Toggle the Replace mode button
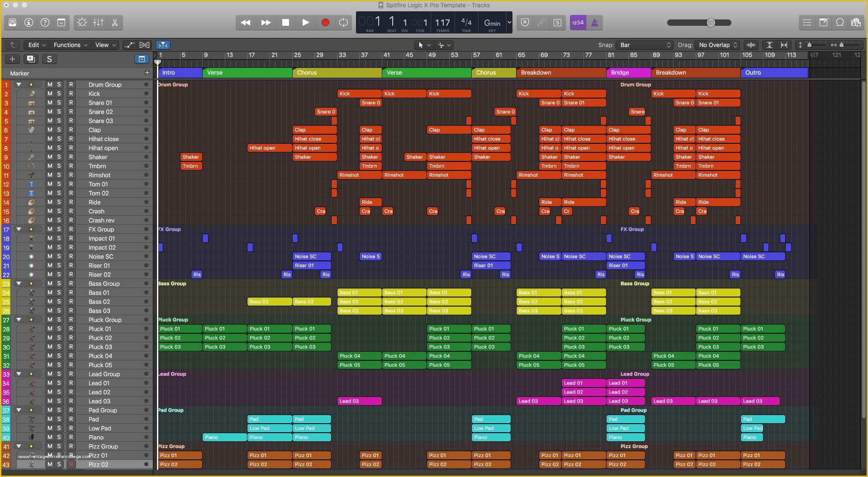The image size is (868, 477). tap(525, 23)
